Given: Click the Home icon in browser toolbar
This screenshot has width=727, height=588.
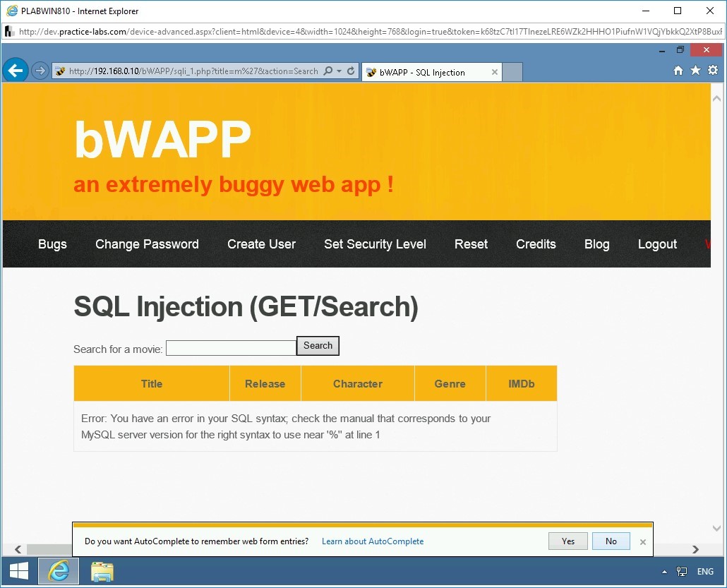Looking at the screenshot, I should click(678, 71).
